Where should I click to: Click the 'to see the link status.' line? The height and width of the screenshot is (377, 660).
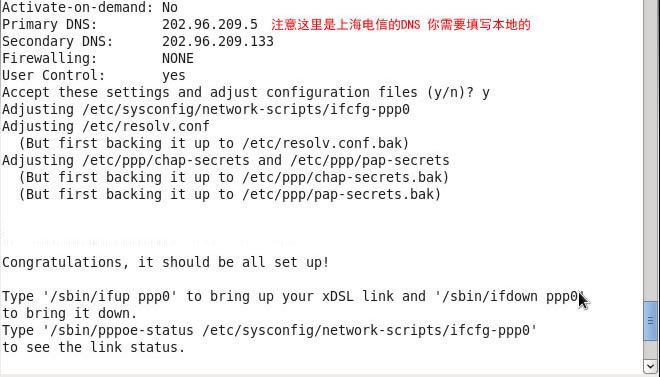(93, 348)
